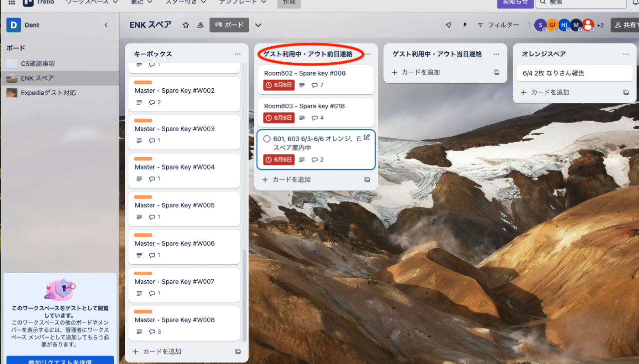Open the automation lightning bolt icon

[465, 25]
